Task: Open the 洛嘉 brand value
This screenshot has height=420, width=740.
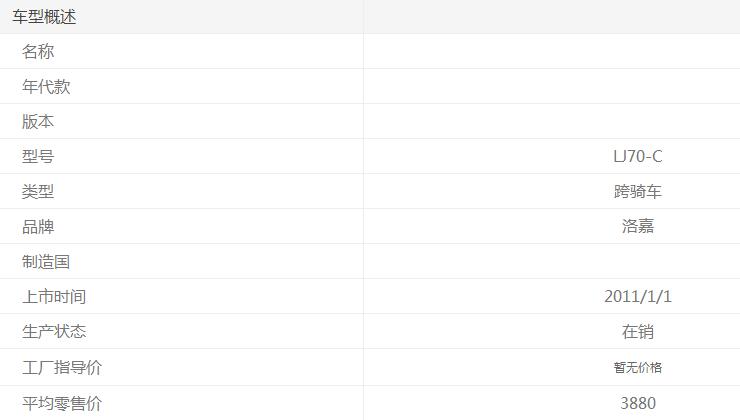Action: pos(638,227)
